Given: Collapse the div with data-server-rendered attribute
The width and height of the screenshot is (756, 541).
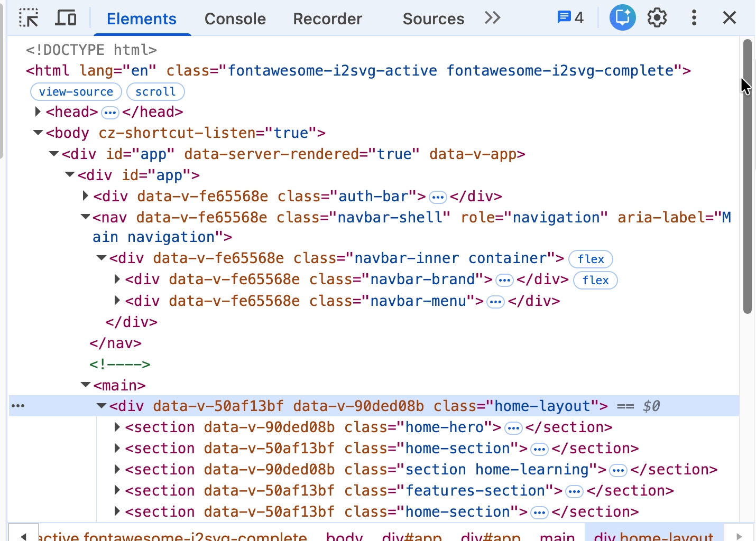Looking at the screenshot, I should (54, 154).
